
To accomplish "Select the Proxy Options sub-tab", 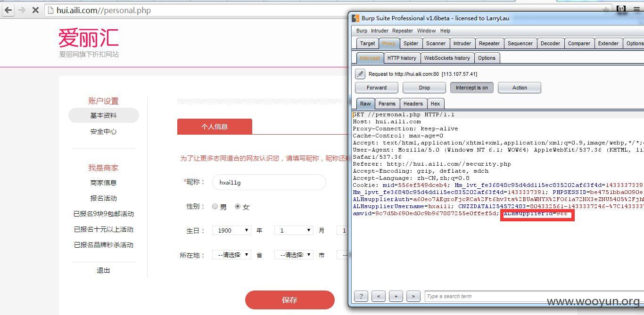I will point(487,58).
